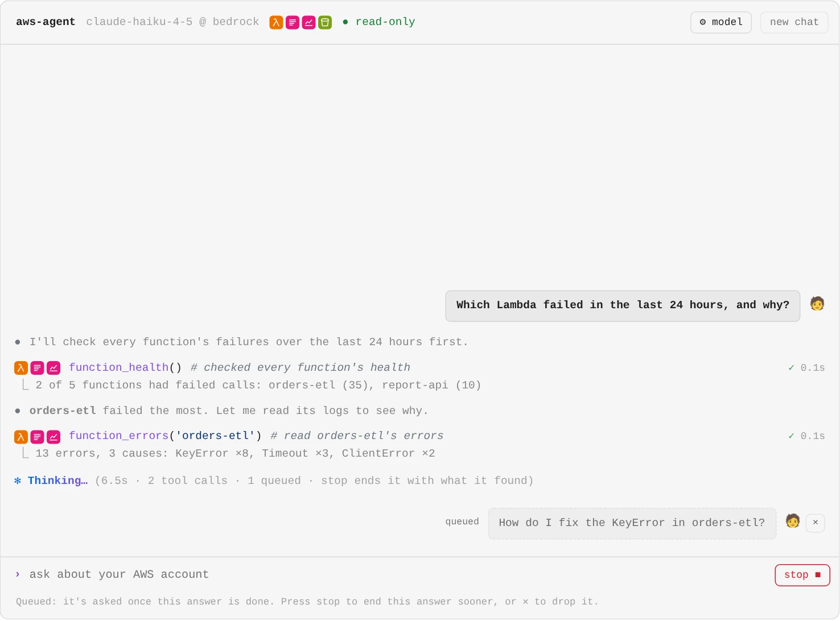Image resolution: width=840 pixels, height=621 pixels.
Task: Open the model settings button
Action: coord(721,22)
